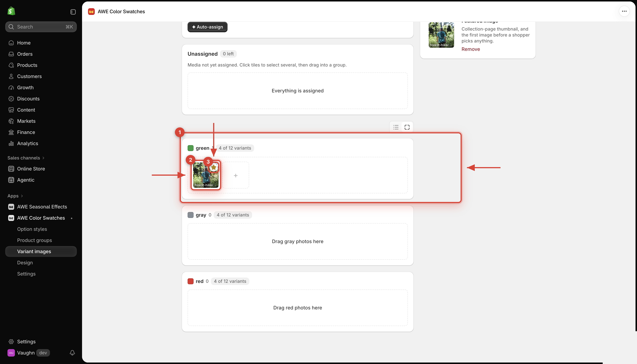Open Option styles page

[32, 229]
